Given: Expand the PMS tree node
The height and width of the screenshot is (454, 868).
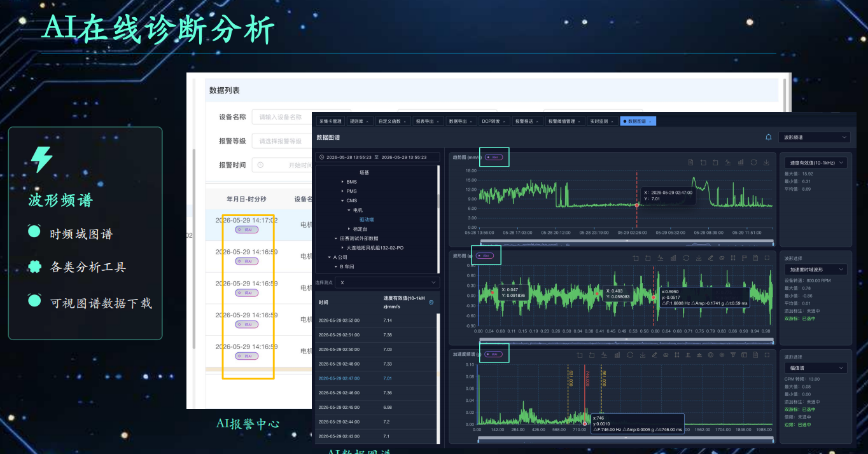Looking at the screenshot, I should click(342, 191).
